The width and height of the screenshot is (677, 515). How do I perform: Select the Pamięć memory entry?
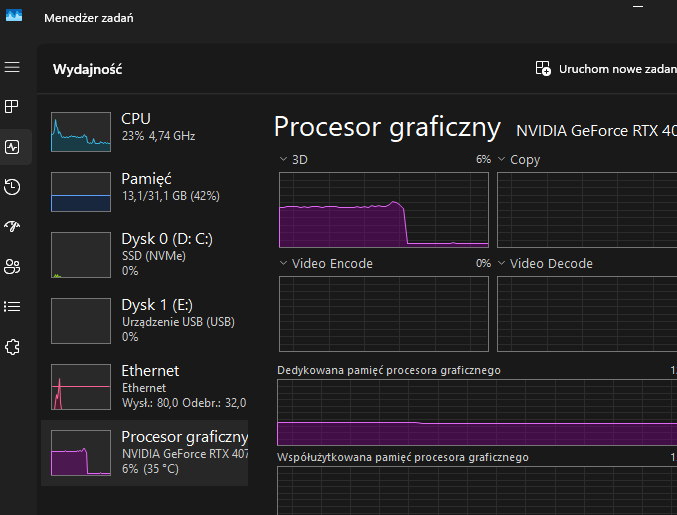pos(145,192)
